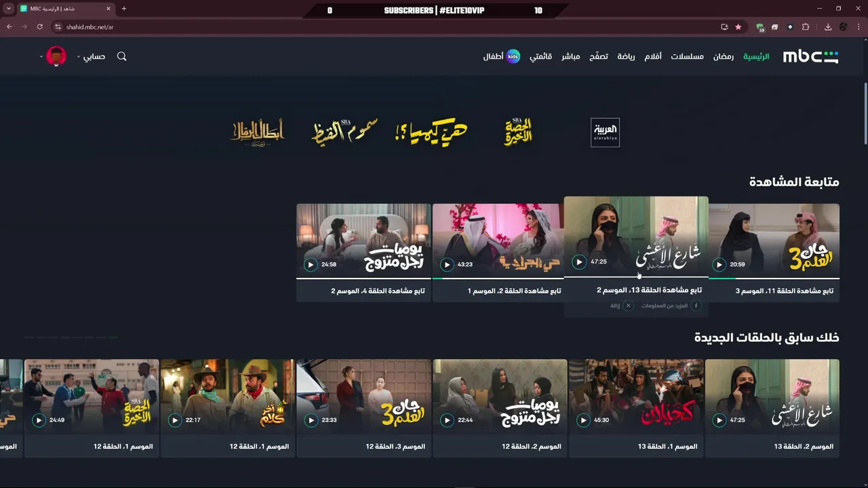Click تابع مشاهدة الحلقة 4، الموسم 2 title
This screenshot has height=488, width=868.
point(378,291)
